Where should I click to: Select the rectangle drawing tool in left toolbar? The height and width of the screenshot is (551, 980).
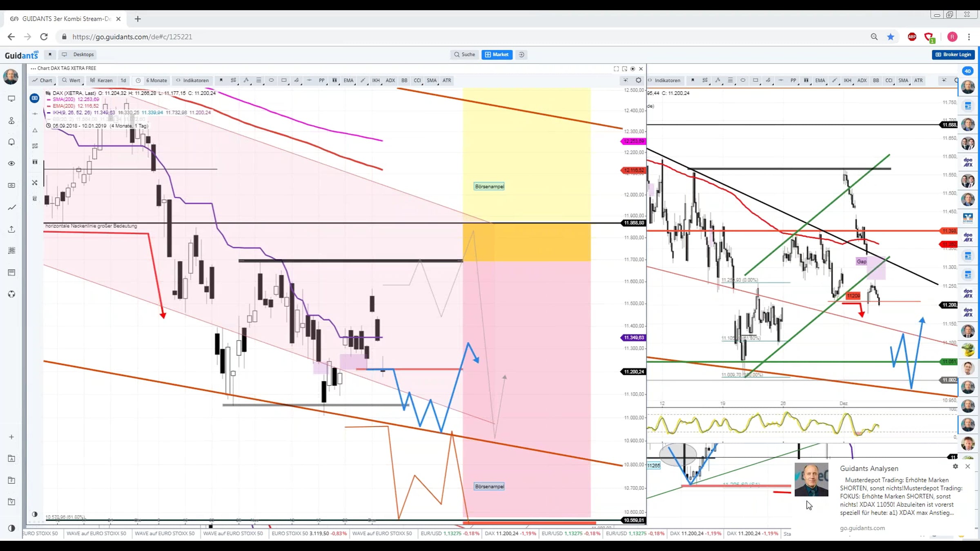click(284, 80)
